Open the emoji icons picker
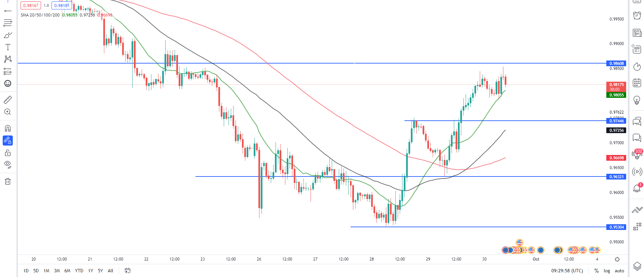 [x=8, y=83]
